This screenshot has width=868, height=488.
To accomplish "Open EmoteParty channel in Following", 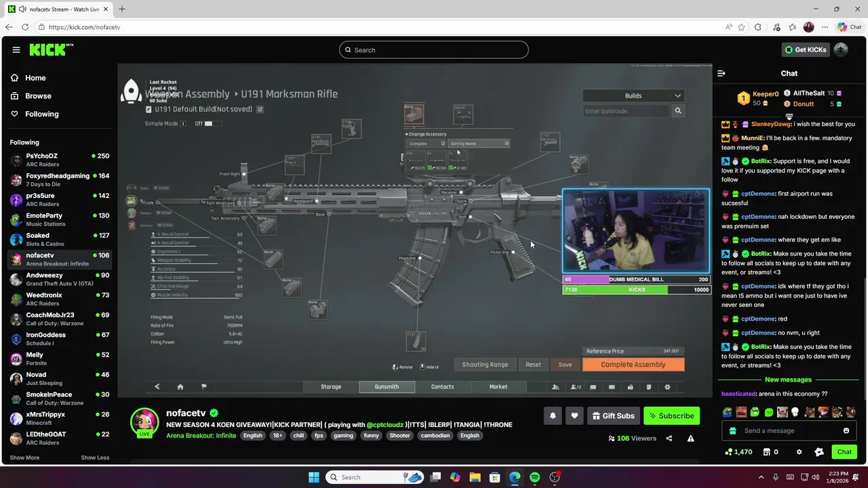I will [x=59, y=219].
